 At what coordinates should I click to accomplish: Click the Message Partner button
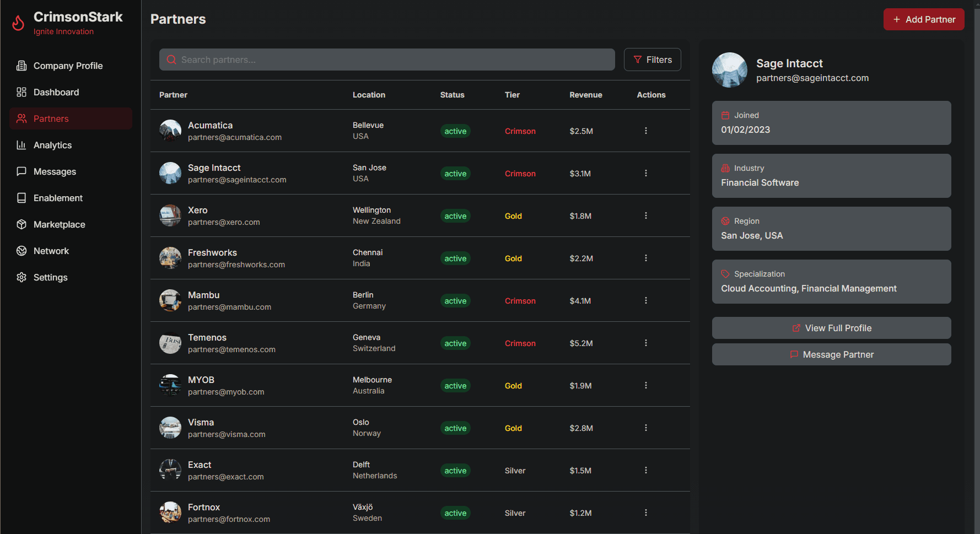831,354
